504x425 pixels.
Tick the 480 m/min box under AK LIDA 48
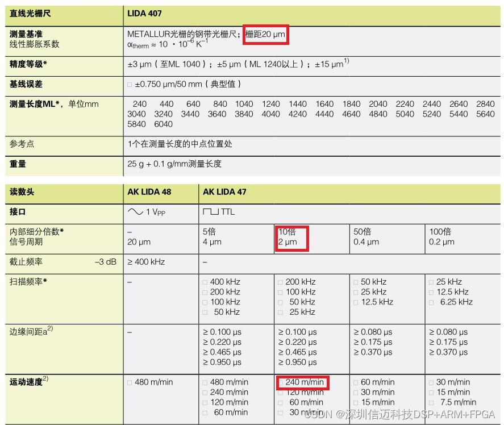coord(130,382)
